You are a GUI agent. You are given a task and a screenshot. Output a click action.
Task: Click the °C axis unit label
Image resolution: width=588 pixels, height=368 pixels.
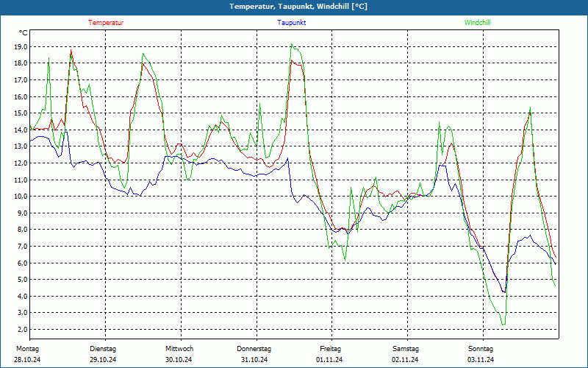24,33
